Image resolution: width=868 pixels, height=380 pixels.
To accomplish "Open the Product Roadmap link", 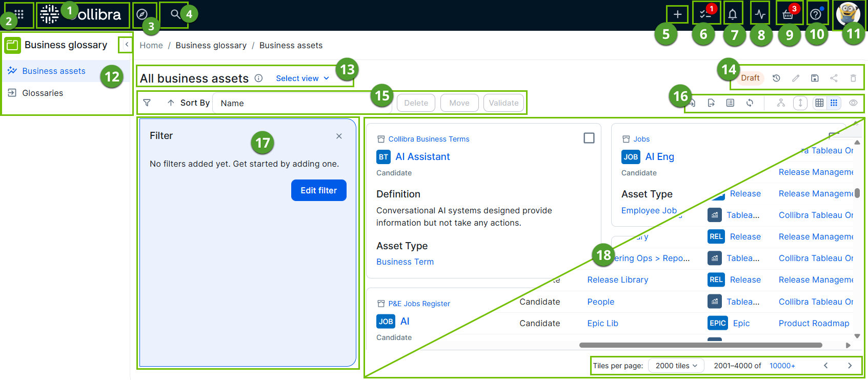I will point(814,323).
